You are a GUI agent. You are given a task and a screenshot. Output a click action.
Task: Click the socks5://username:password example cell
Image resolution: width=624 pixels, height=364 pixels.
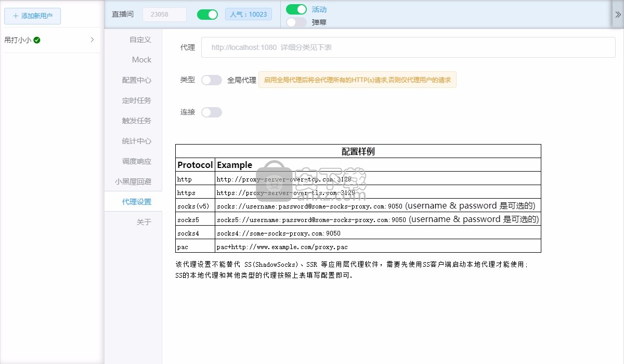(x=378, y=219)
